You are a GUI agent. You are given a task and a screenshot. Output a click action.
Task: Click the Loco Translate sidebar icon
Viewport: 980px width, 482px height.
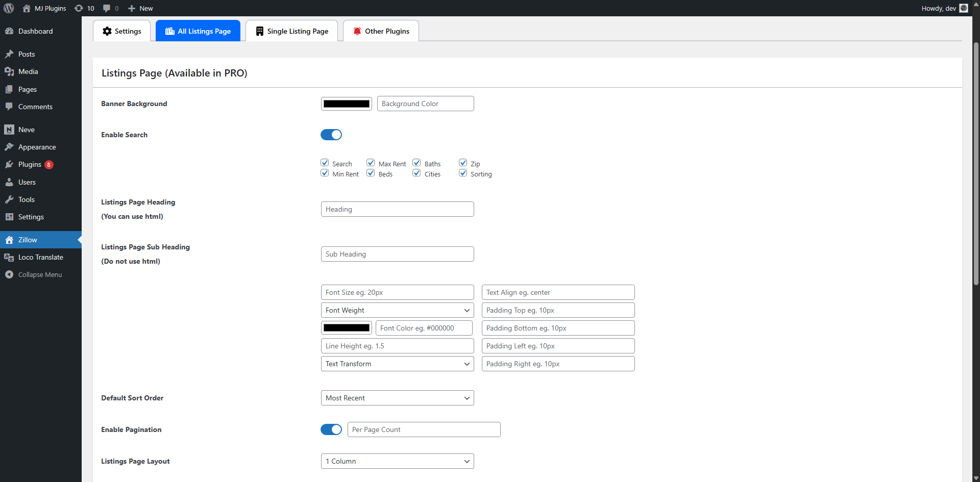[x=9, y=257]
